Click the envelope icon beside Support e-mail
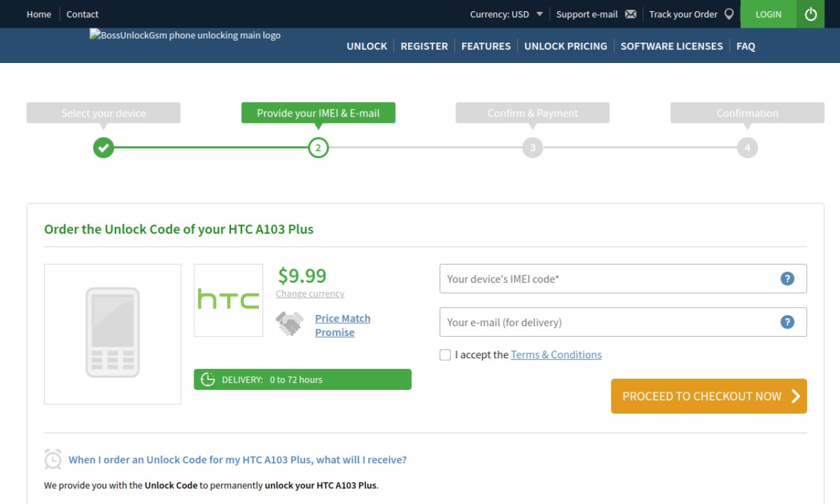This screenshot has width=840, height=504. pyautogui.click(x=631, y=14)
